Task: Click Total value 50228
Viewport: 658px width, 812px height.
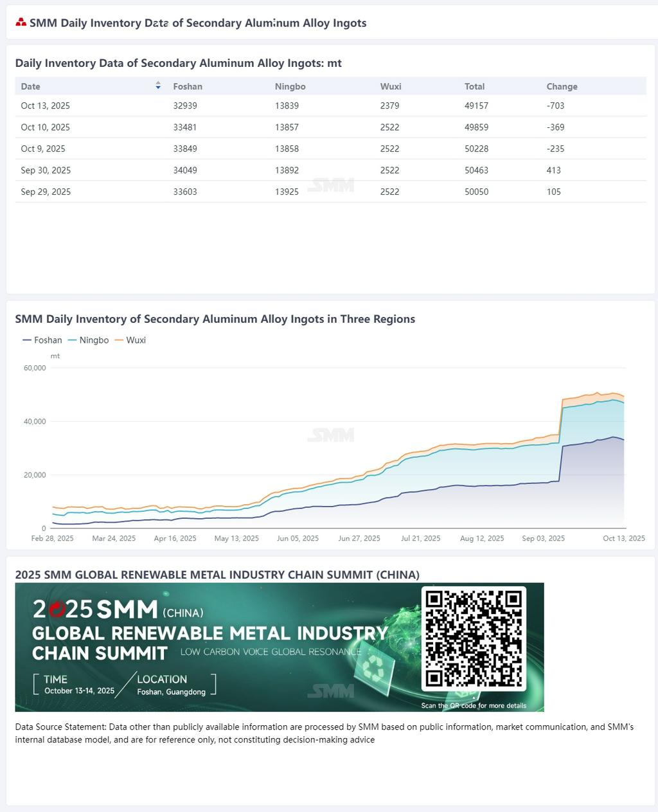Action: [477, 149]
